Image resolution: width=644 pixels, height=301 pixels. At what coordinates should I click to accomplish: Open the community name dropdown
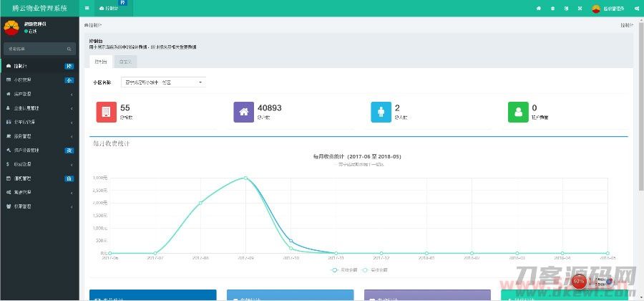click(162, 82)
